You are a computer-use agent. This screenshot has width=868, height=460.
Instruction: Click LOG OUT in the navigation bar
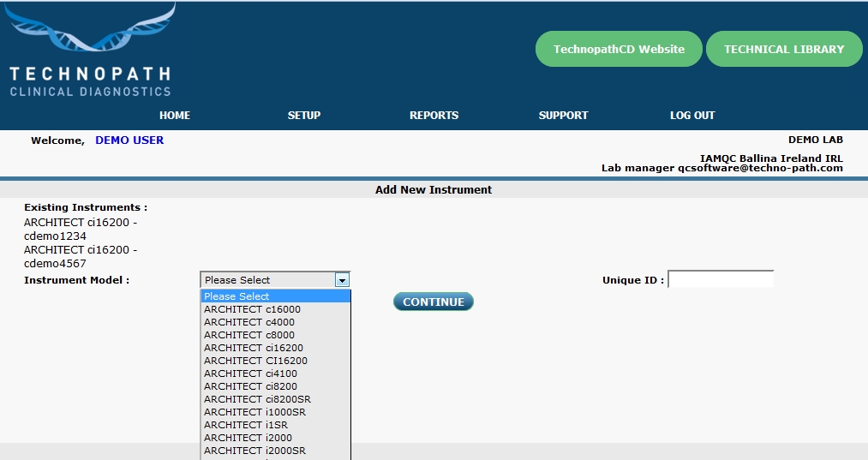click(x=692, y=115)
